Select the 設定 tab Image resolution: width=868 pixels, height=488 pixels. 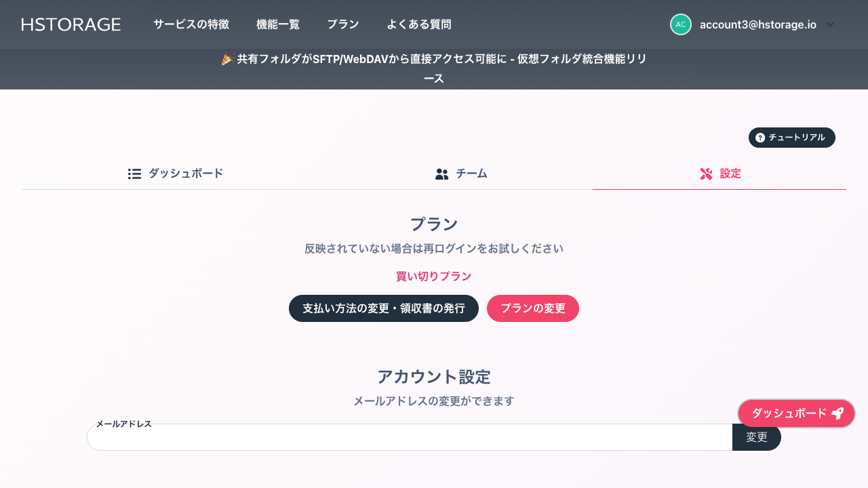(x=719, y=174)
